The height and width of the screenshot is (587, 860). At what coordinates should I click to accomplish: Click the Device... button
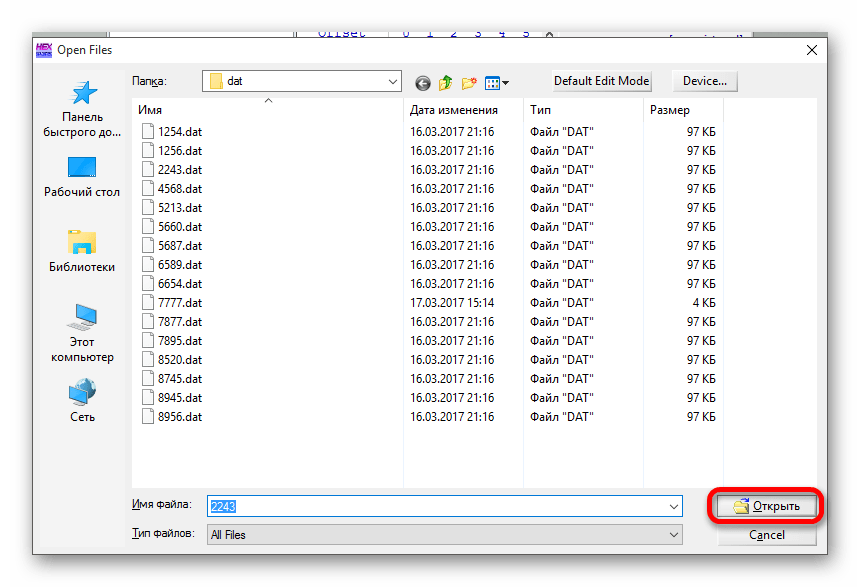[705, 81]
